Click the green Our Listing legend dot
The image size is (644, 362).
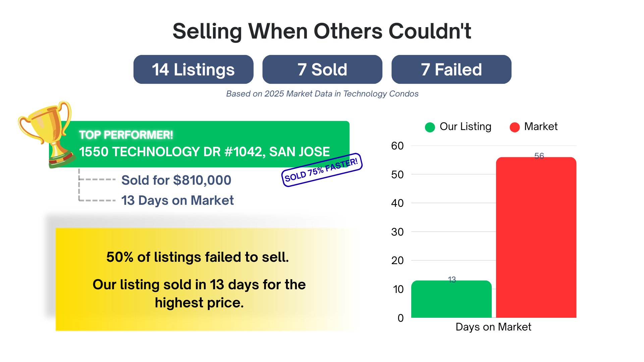430,127
